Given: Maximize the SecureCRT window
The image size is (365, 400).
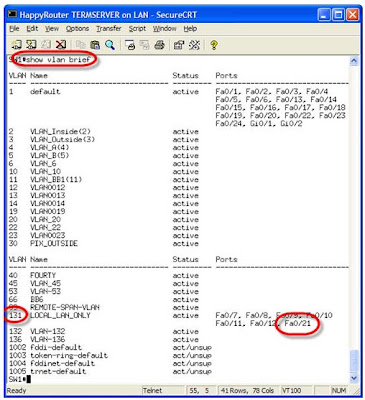Looking at the screenshot, I should pos(338,15).
